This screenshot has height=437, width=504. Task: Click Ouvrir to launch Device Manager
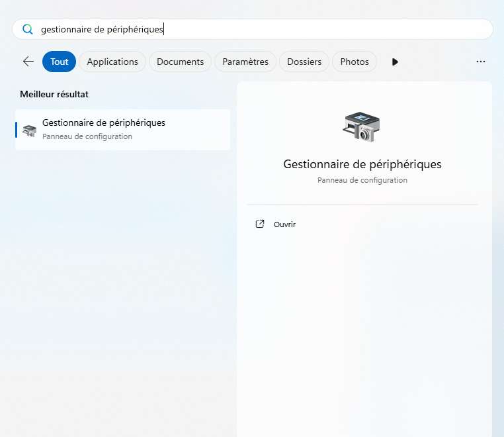(x=284, y=224)
